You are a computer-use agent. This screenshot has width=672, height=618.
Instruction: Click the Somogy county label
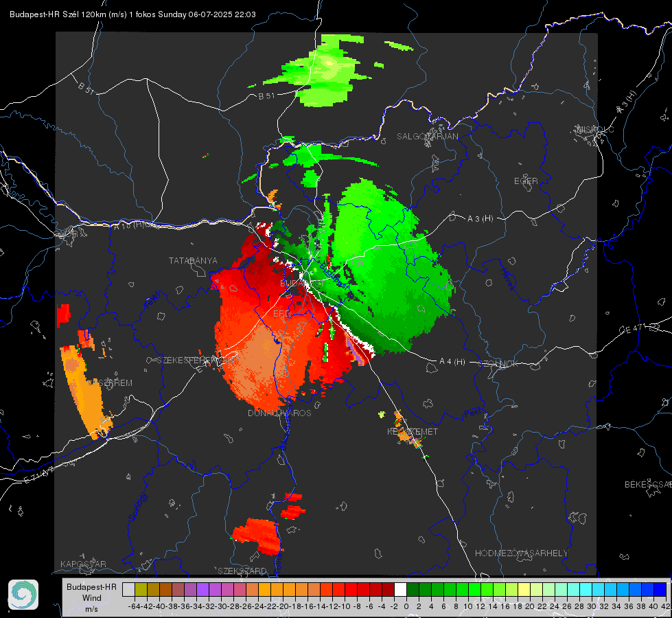[x=138, y=507]
